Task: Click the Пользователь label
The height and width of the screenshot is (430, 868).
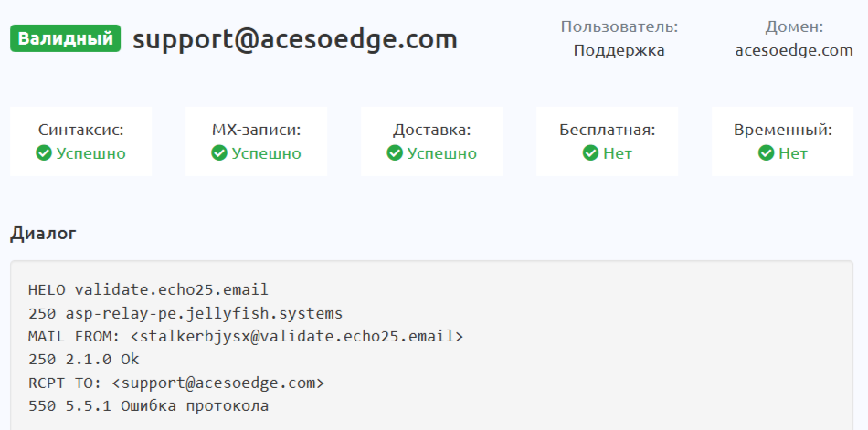Action: (x=619, y=26)
